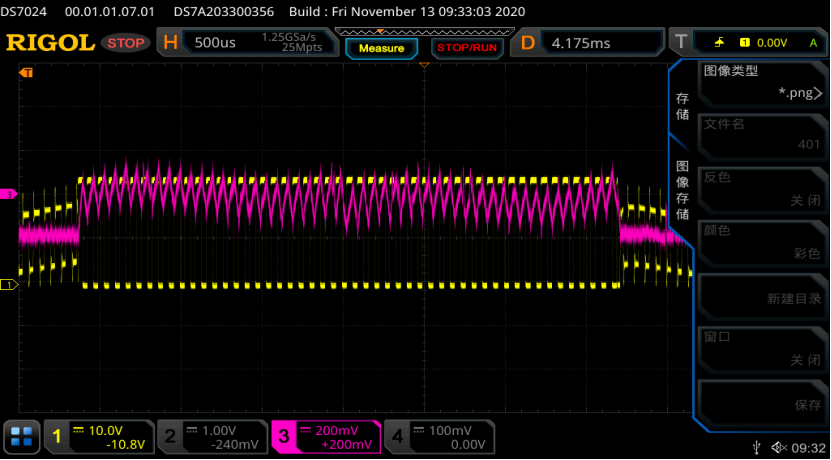Expand the 图像类型 *.png format selector
The image size is (831, 460).
(x=760, y=83)
